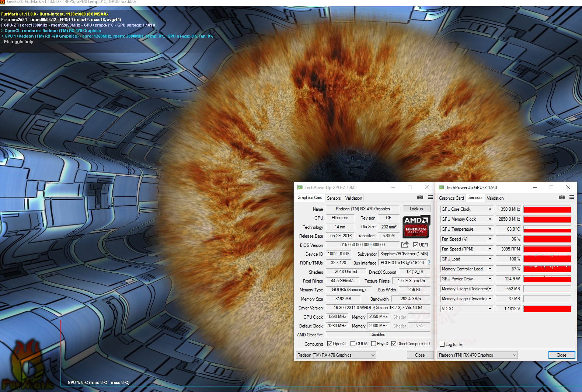Click Close button in left GPU-Z window
The height and width of the screenshot is (392, 582).
click(420, 355)
